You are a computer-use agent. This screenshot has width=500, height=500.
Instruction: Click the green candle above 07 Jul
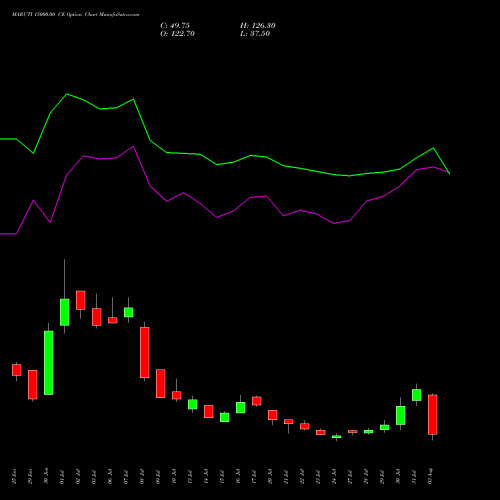(x=129, y=312)
